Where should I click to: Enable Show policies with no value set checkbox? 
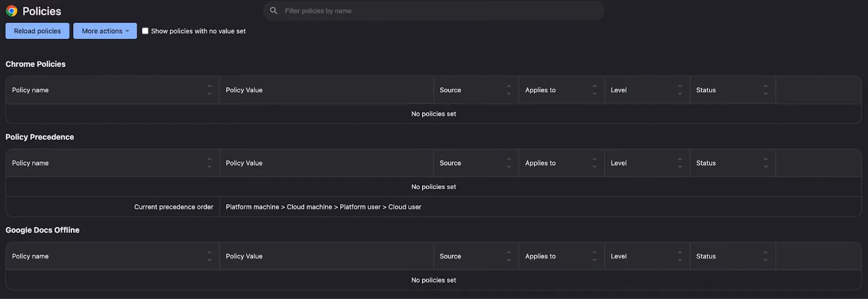(145, 31)
